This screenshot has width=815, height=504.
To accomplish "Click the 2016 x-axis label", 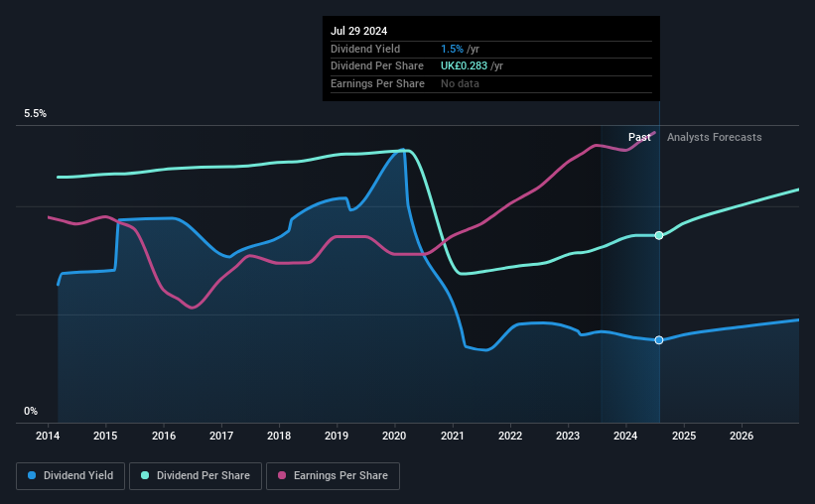I will (x=163, y=436).
